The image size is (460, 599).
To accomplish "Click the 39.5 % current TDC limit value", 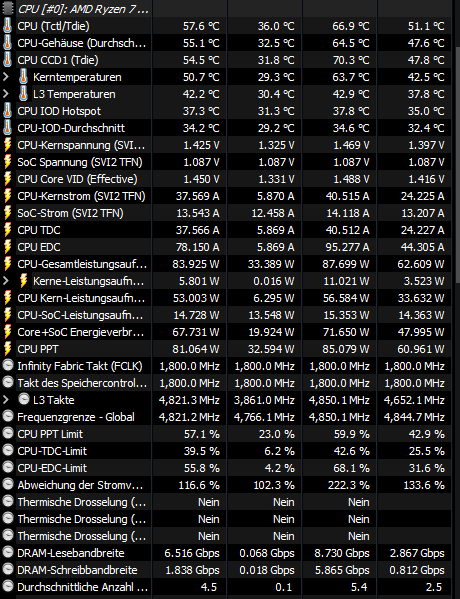I will pyautogui.click(x=201, y=451).
